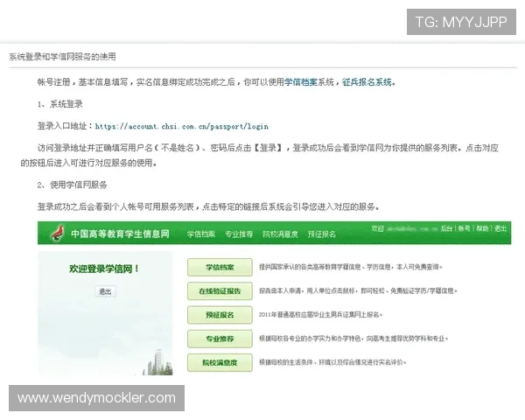Click the '1、系统登录' step text
This screenshot has width=525, height=420.
(59, 104)
